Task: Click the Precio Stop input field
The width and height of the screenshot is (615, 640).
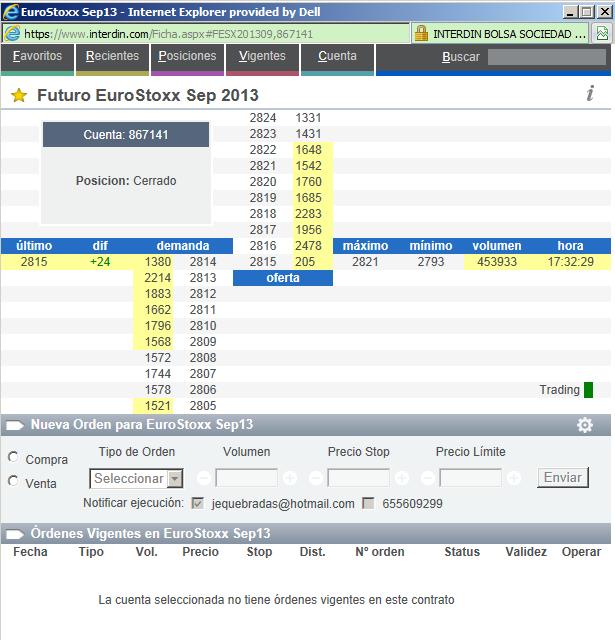Action: (358, 478)
